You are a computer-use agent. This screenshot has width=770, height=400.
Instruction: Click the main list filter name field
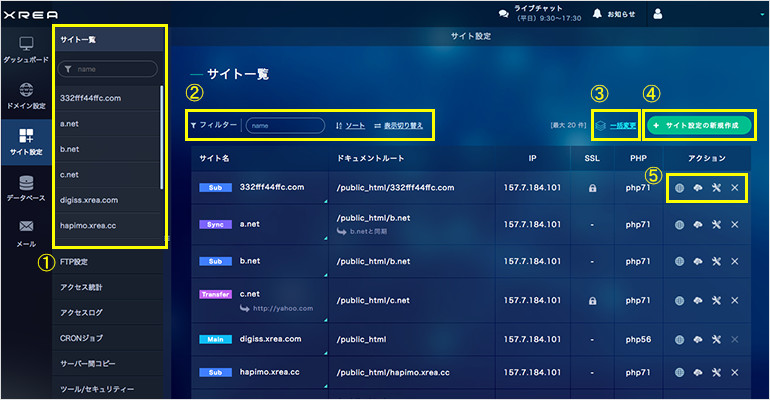(285, 126)
